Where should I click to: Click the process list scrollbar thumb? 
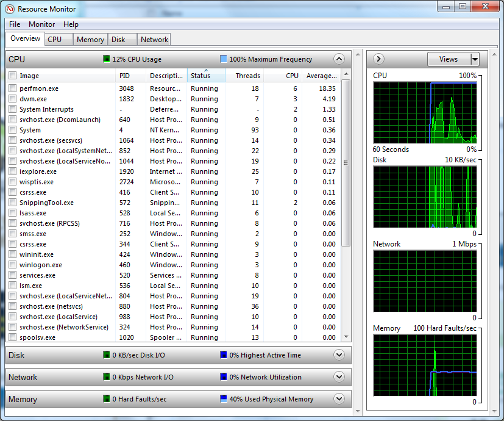click(346, 163)
